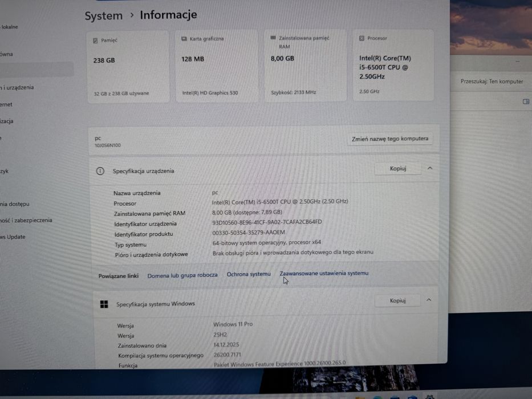Screen dimensions: 532x399
Task: Open the 8,00 GB RAM tile
Action: [306, 65]
